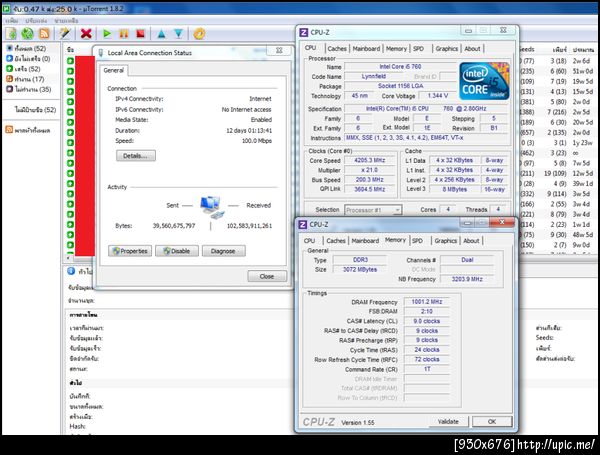Click the Add Torrent icon in uTorrent toolbar
The height and width of the screenshot is (455, 600).
[x=11, y=34]
